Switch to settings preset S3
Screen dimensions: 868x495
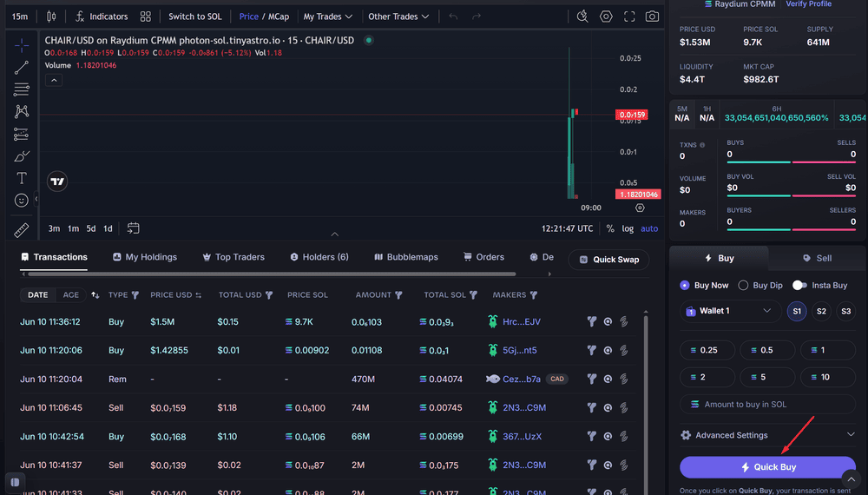pos(845,311)
